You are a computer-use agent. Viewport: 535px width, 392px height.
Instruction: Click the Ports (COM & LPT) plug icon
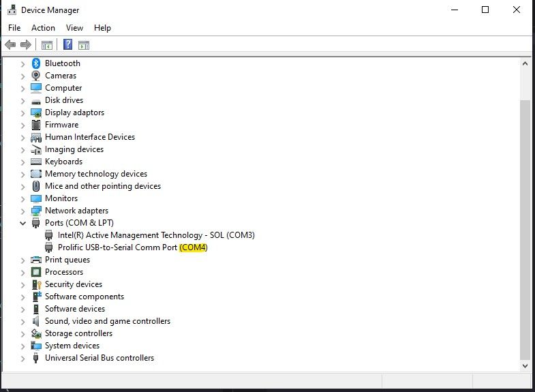click(x=36, y=223)
